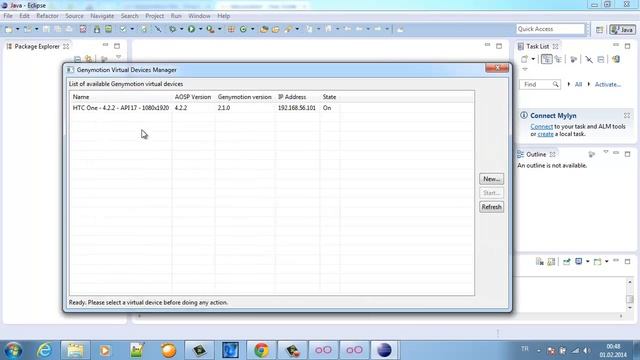
Task: Open the dropdown arrow next to Run button
Action: click(200, 29)
